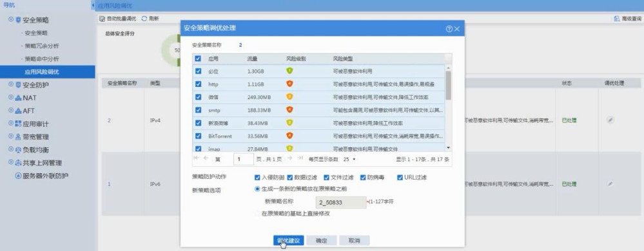Image resolution: width=644 pixels, height=251 pixels.
Task: Click the 确定 button
Action: point(321,240)
